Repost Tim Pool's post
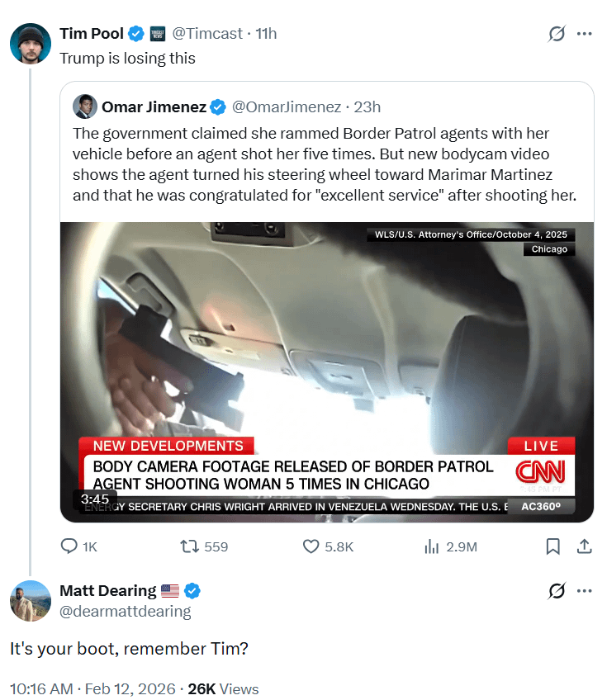This screenshot has width=607, height=700. point(188,546)
